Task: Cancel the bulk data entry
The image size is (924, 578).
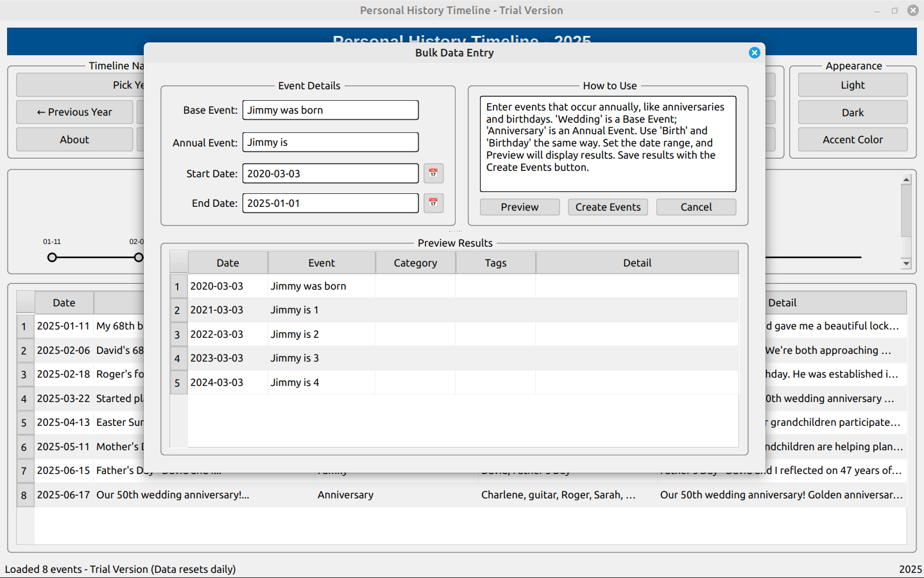Action: point(696,207)
